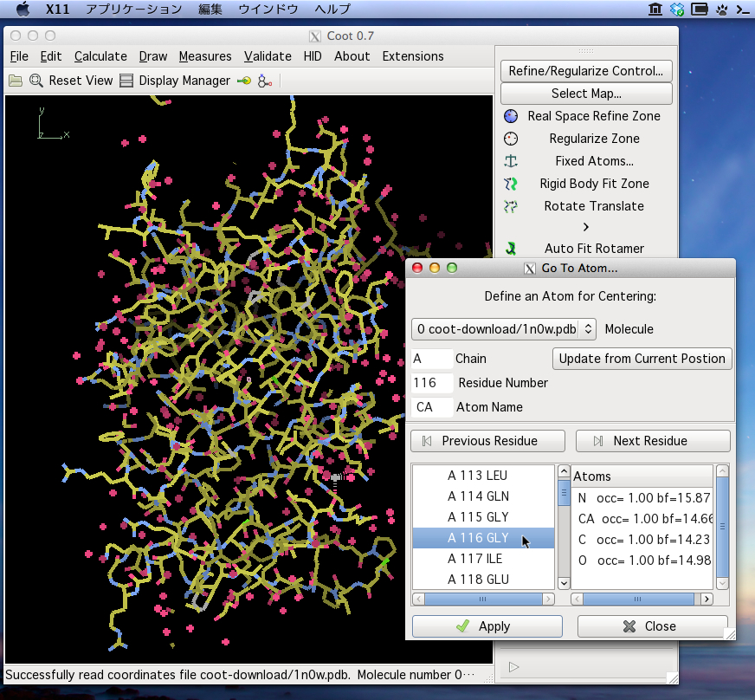The width and height of the screenshot is (755, 700).
Task: Expand the Rotate Translate chevron arrow
Action: click(x=586, y=227)
